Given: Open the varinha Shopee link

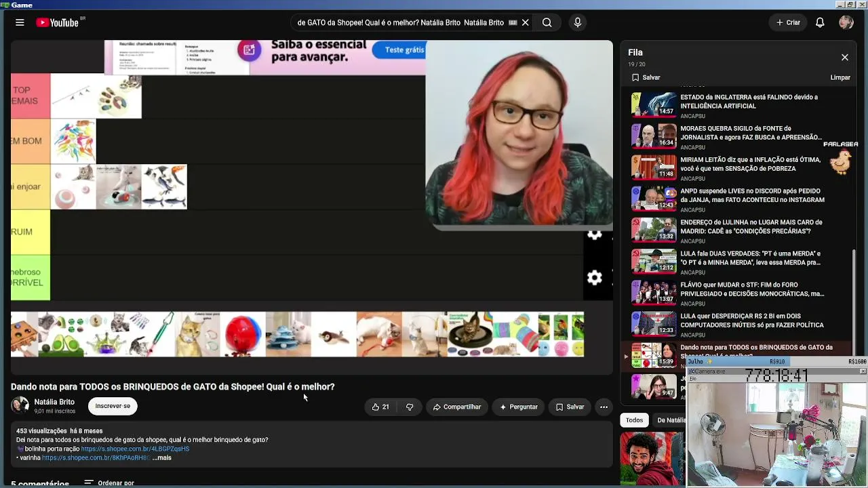Looking at the screenshot, I should pyautogui.click(x=96, y=457).
